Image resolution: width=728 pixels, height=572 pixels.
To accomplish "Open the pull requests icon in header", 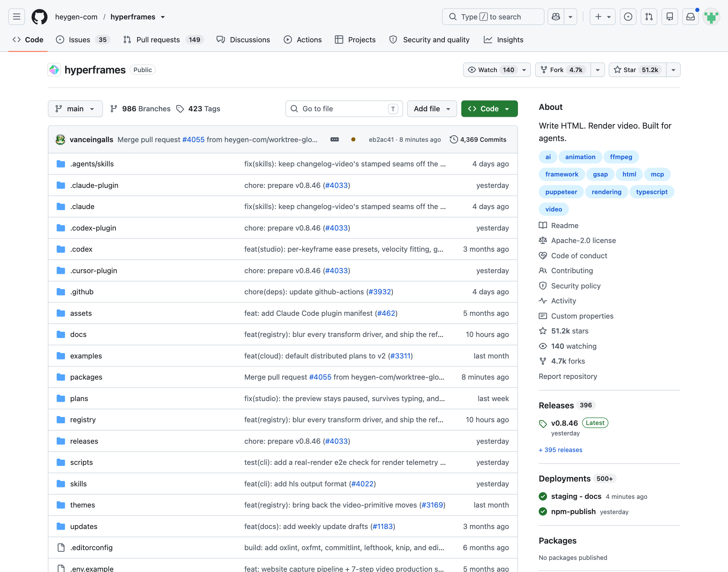I will click(x=649, y=17).
